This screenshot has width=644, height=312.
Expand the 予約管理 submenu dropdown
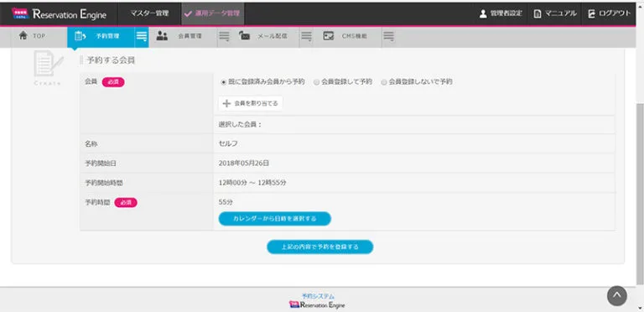point(142,37)
